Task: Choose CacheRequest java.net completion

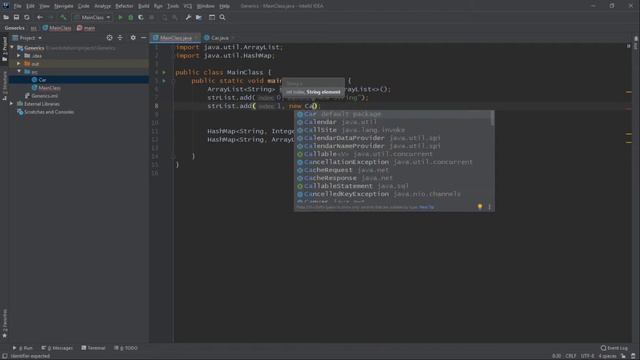Action: click(x=393, y=170)
